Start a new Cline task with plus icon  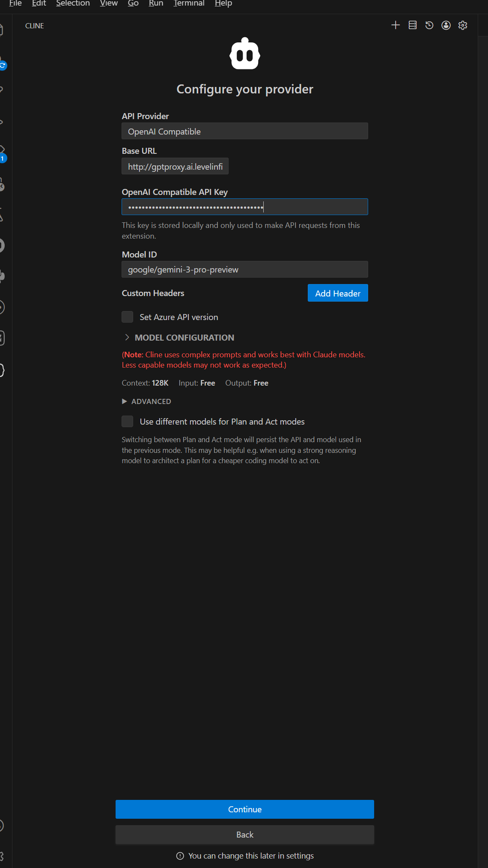tap(396, 25)
